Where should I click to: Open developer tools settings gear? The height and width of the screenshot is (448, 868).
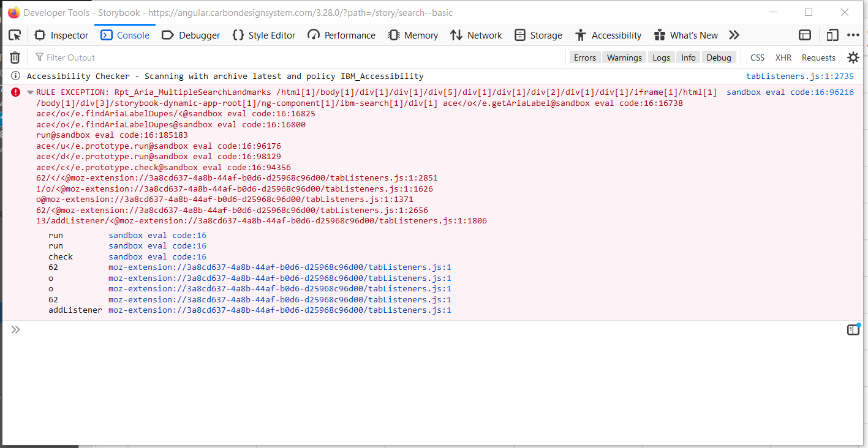(x=853, y=57)
